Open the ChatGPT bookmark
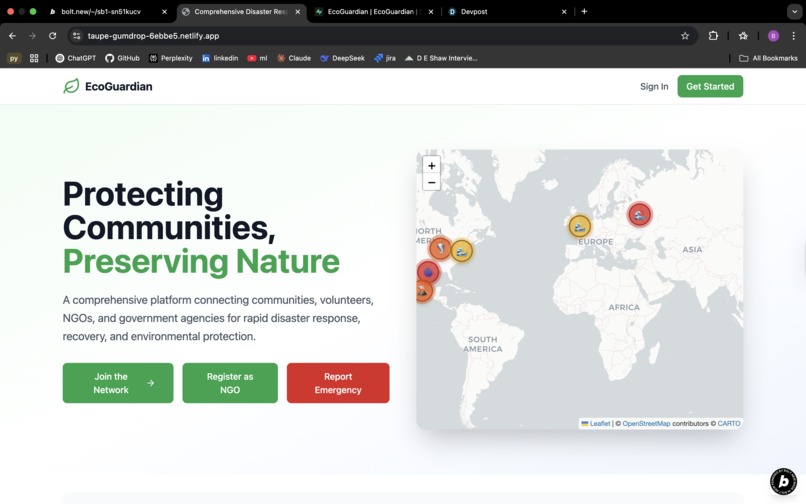 coord(76,58)
